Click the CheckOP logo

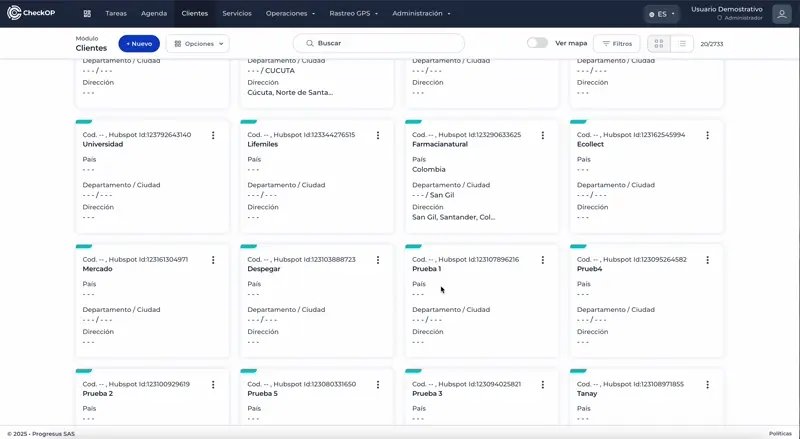tap(31, 13)
